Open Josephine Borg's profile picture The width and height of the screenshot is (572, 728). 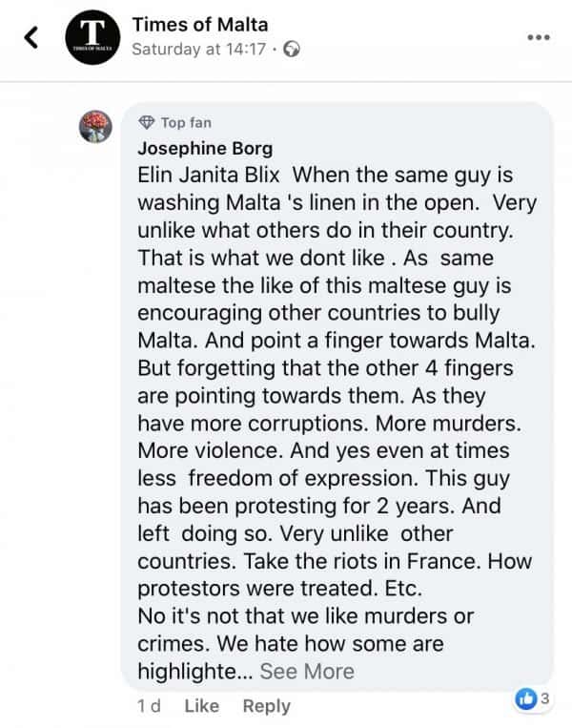[95, 126]
